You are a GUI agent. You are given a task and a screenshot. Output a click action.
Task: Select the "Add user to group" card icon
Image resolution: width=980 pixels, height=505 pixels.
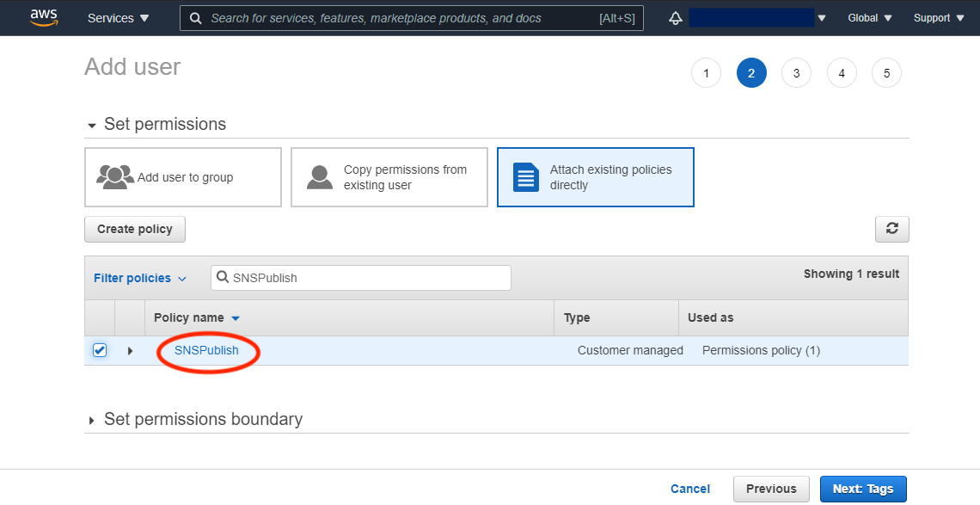pos(114,176)
